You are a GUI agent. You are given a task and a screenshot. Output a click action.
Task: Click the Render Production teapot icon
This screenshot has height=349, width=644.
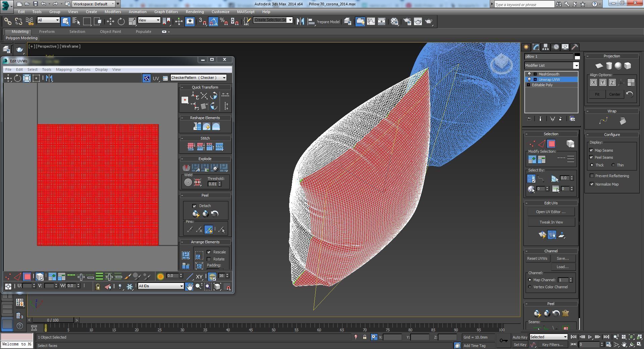coord(429,21)
